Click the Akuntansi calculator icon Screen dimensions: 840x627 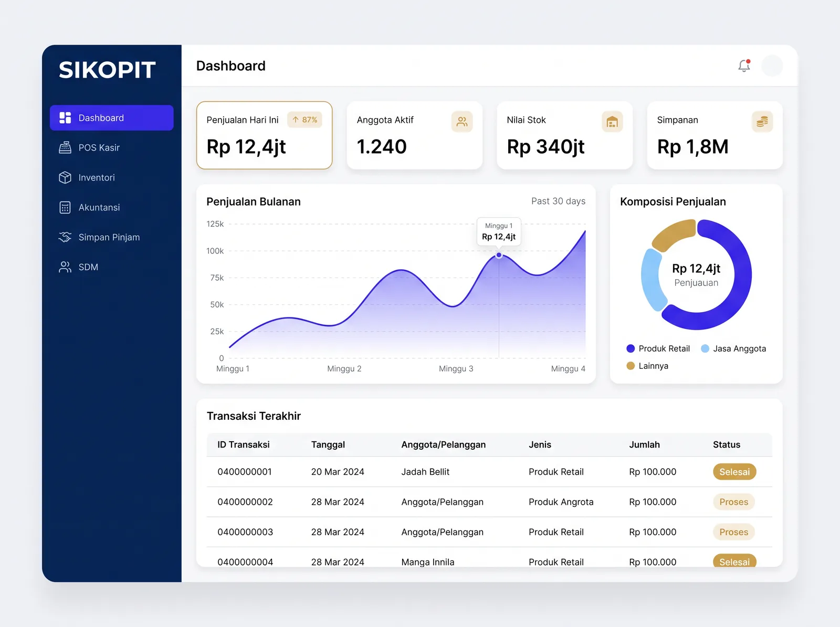[65, 207]
